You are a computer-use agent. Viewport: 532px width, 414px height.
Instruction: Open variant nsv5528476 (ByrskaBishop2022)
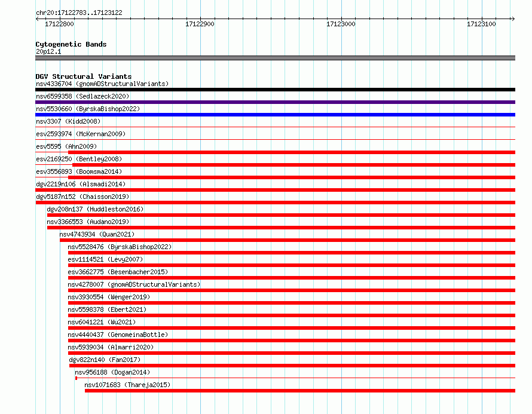click(120, 247)
